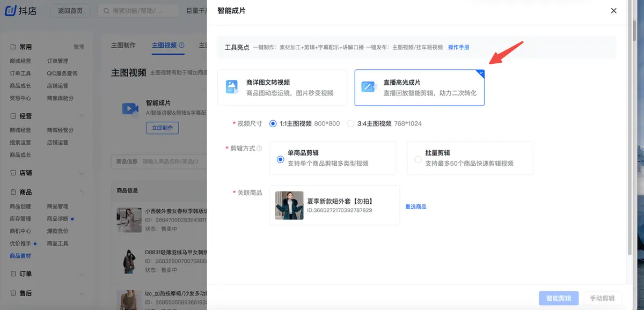Close the 智能成片 dialog

click(x=614, y=11)
